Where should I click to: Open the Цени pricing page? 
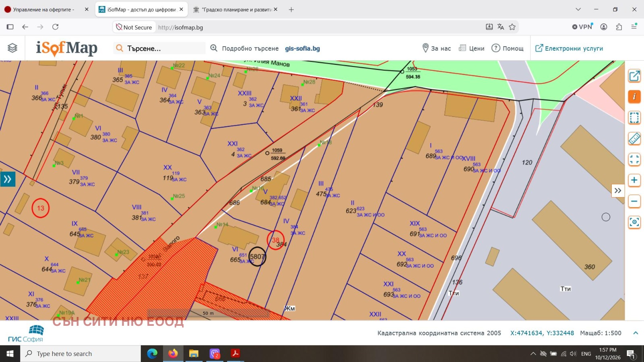tap(472, 48)
